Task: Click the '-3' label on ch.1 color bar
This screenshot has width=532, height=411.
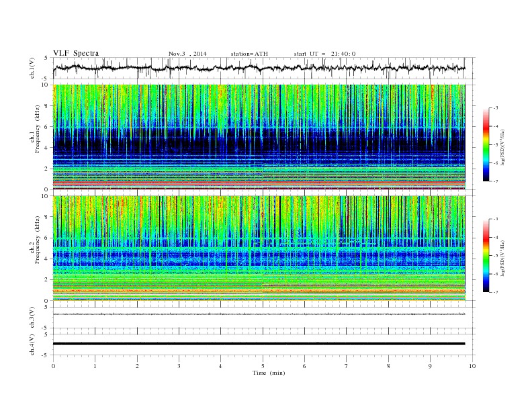Action: tap(495, 108)
